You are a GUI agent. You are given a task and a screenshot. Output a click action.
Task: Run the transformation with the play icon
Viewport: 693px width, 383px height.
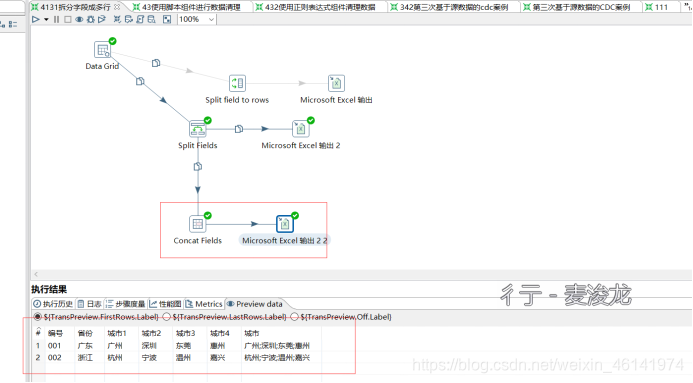36,19
